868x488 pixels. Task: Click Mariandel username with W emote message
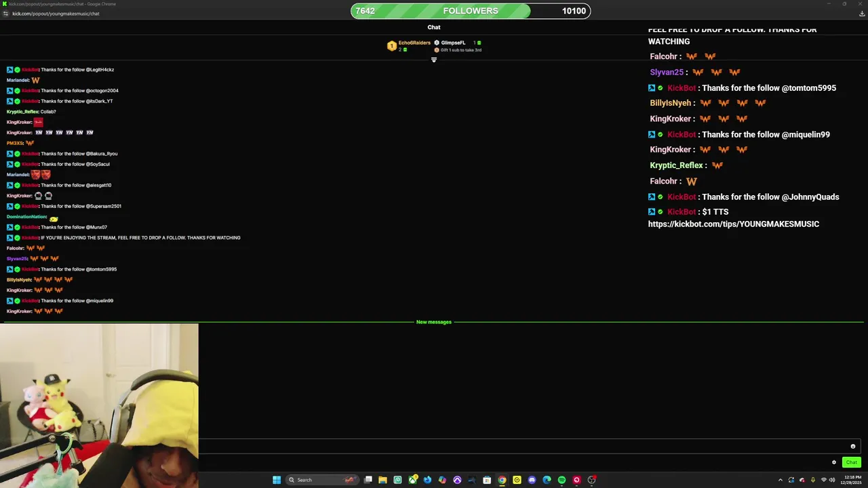pyautogui.click(x=18, y=80)
